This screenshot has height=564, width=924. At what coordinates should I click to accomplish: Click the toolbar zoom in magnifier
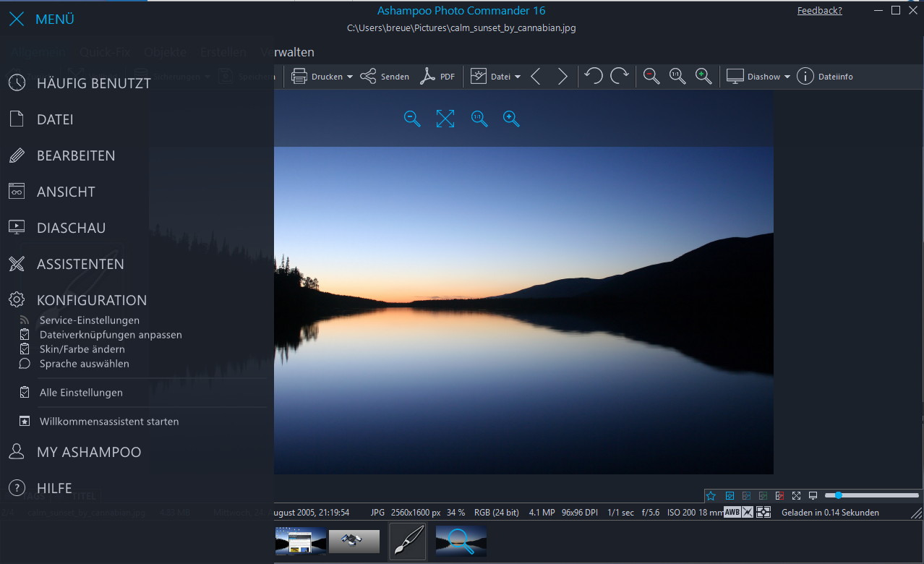click(703, 76)
